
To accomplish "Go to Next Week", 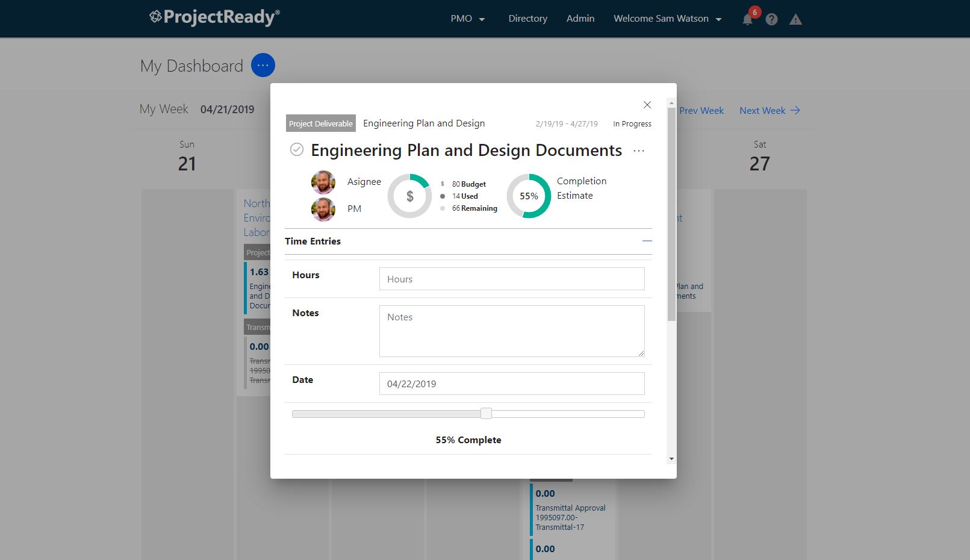I will pyautogui.click(x=769, y=110).
